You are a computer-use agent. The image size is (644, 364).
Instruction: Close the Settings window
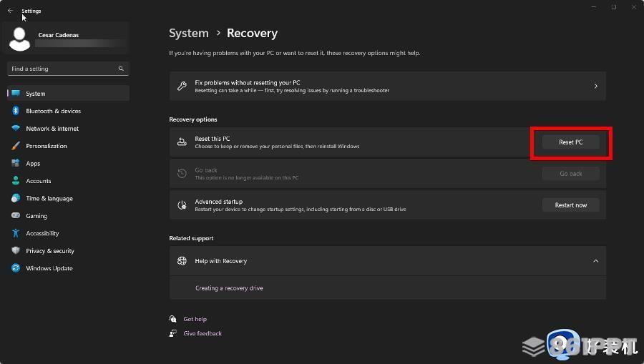click(x=634, y=7)
